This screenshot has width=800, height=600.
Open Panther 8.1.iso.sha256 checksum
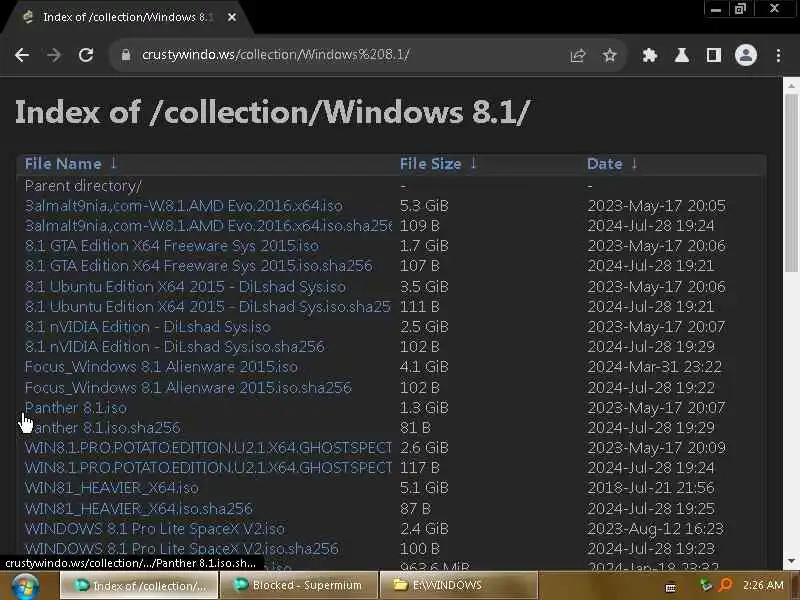point(103,428)
